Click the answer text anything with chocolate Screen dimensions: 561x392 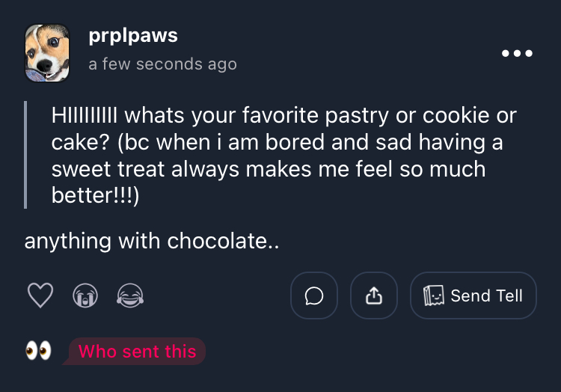point(151,241)
